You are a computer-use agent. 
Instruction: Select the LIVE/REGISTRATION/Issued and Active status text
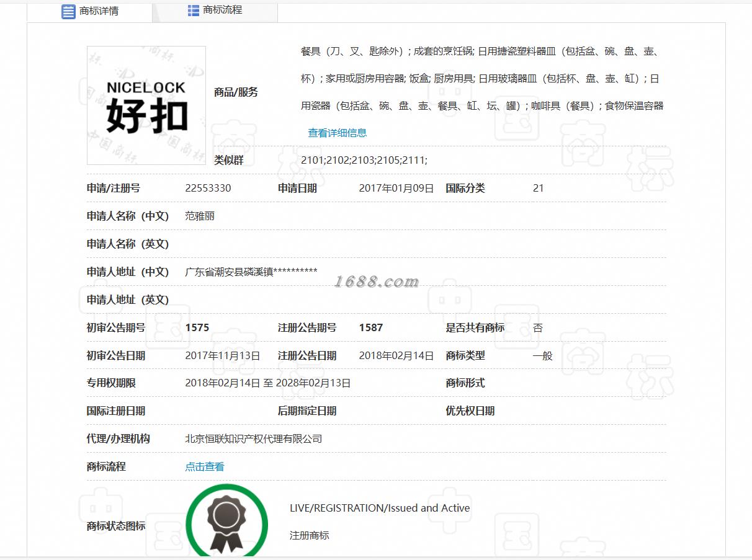point(380,509)
